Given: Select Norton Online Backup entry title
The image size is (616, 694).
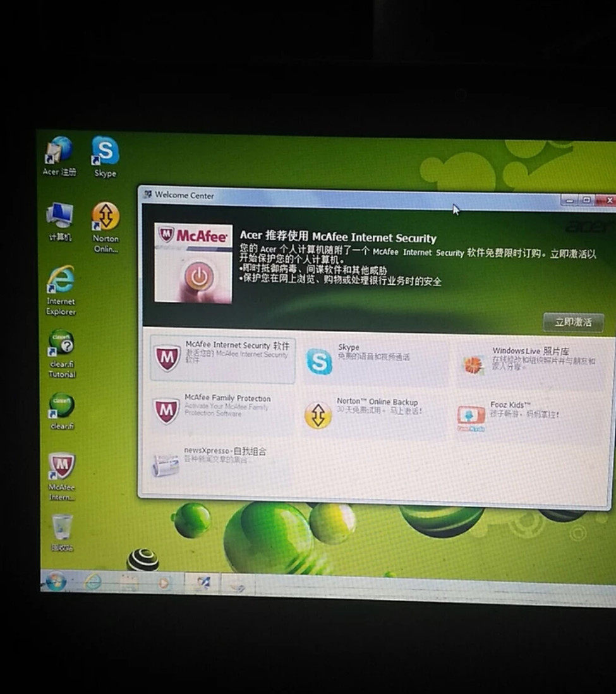Looking at the screenshot, I should 377,402.
